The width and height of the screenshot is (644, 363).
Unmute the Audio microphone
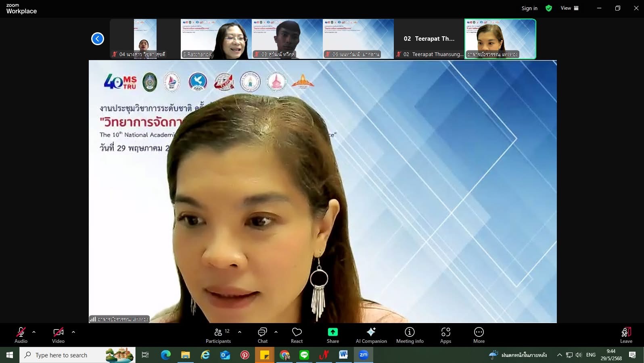(21, 335)
